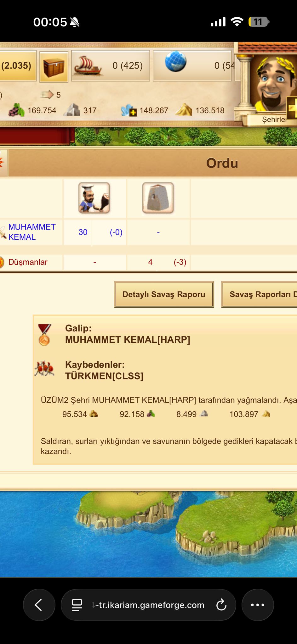Click the arrow icon next to 5
297x644 pixels.
point(47,94)
